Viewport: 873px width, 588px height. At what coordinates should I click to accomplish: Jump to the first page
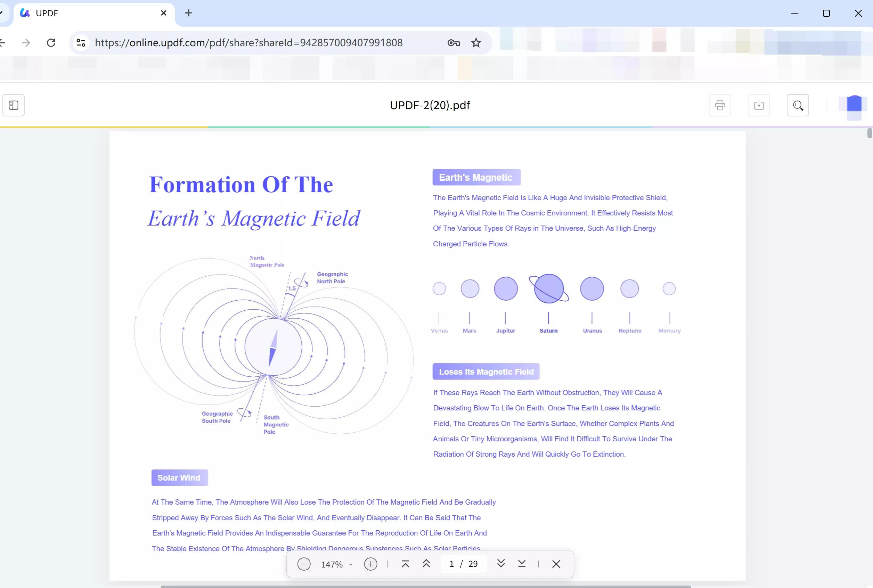click(x=405, y=564)
